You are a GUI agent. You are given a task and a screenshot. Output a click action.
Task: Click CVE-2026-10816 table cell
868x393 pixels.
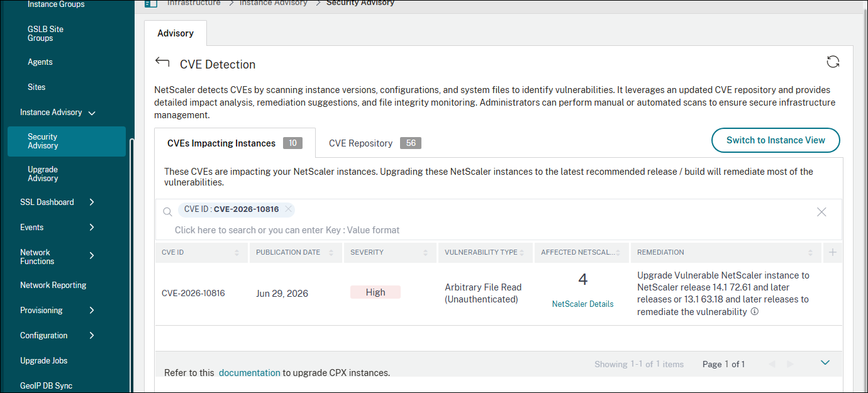click(193, 293)
